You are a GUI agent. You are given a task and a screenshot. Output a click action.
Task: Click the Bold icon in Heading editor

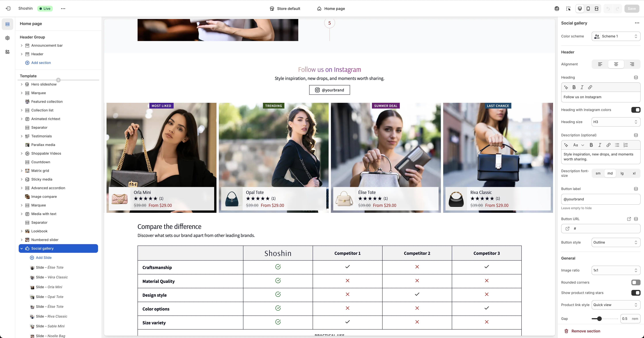tap(574, 87)
